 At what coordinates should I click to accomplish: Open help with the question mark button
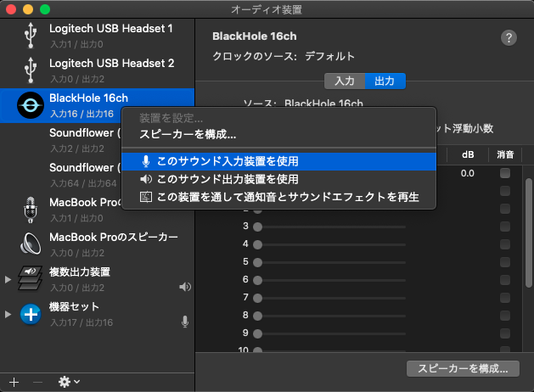[509, 38]
